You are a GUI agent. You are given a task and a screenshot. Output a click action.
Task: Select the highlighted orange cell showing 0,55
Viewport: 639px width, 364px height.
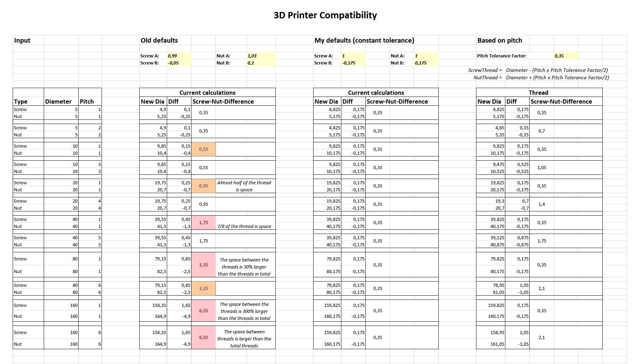coord(203,149)
